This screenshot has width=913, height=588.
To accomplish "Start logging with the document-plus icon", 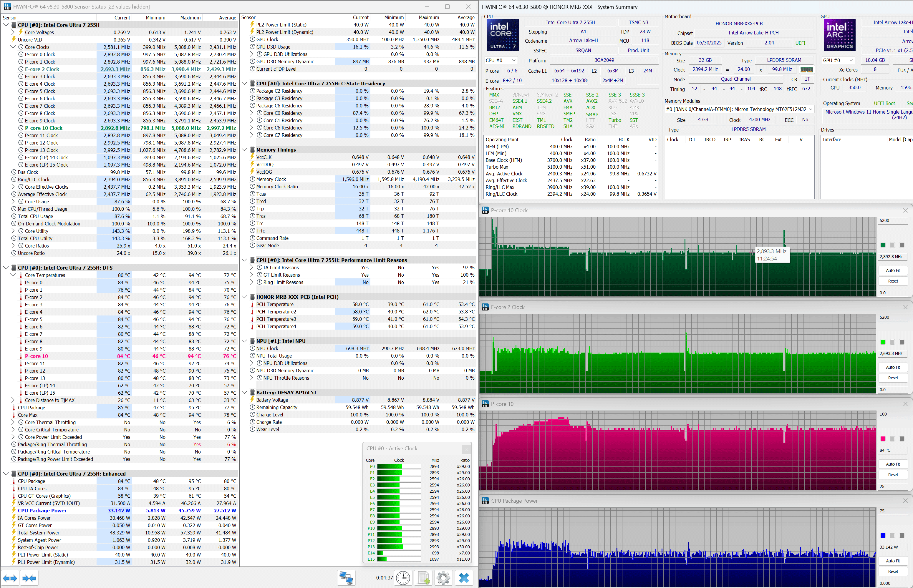I will click(x=423, y=578).
